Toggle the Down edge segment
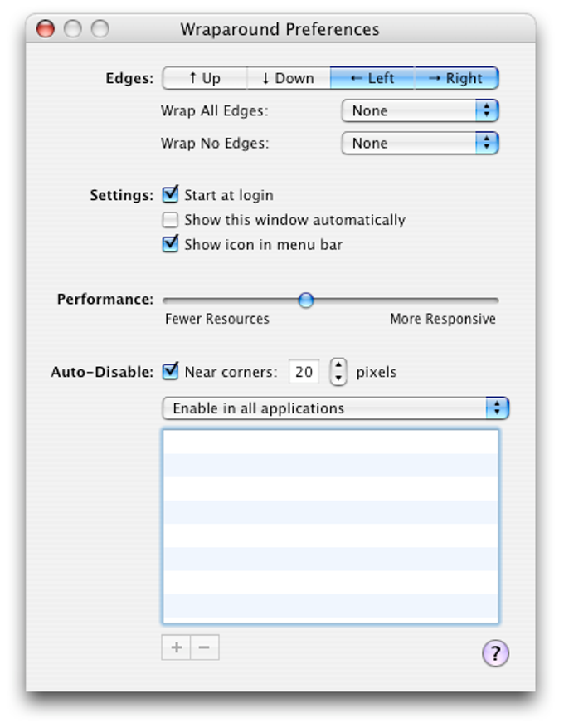Viewport: 564px width, 728px height. (x=288, y=78)
